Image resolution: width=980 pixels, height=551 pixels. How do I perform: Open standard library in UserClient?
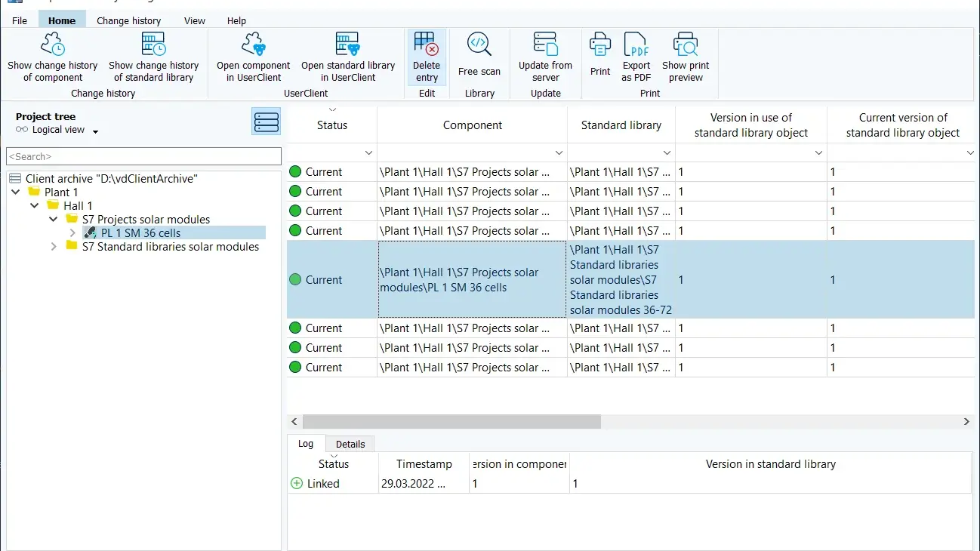pos(348,57)
